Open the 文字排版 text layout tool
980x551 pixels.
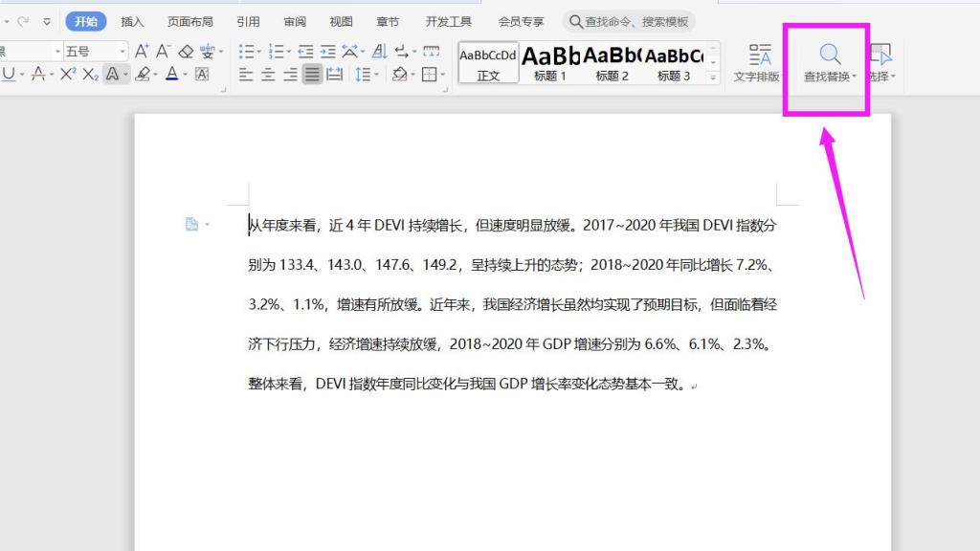pos(757,62)
